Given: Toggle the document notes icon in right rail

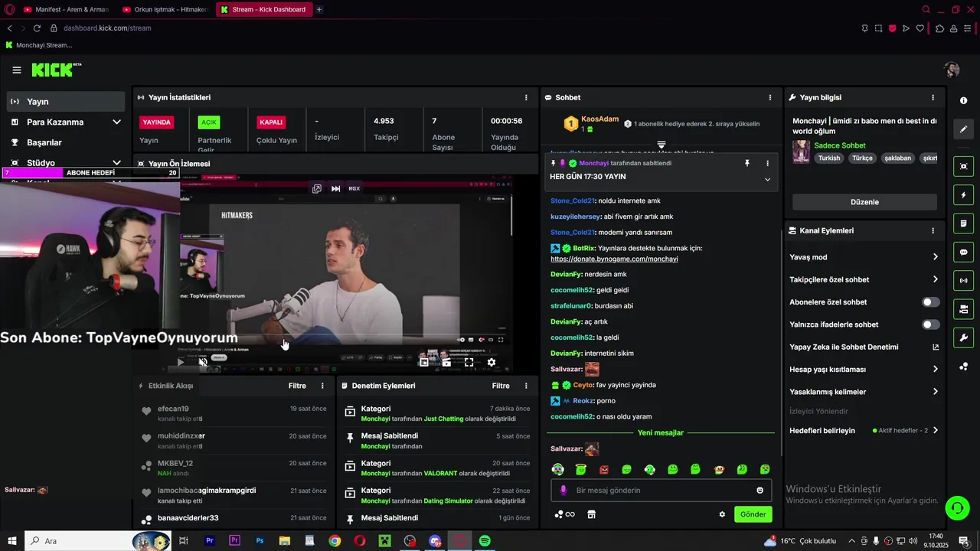Looking at the screenshot, I should 964,223.
